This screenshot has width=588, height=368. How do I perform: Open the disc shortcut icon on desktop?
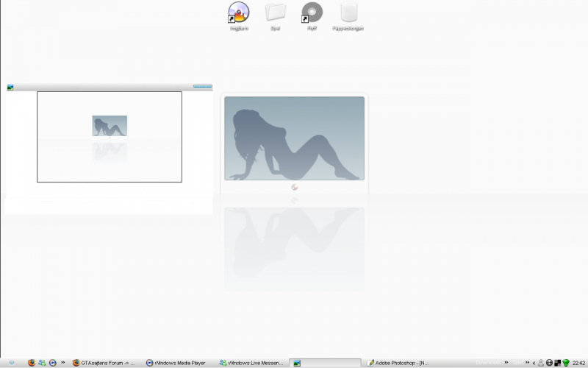(312, 13)
